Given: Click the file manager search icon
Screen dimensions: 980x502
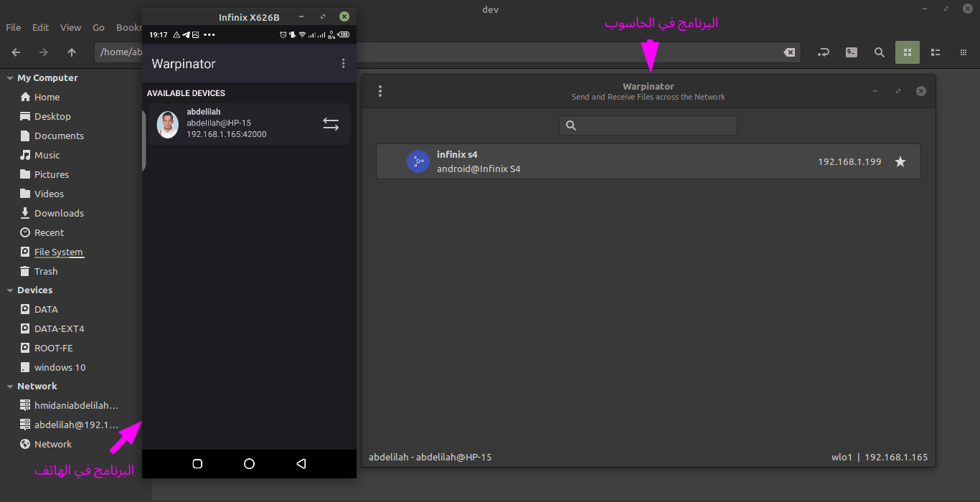Looking at the screenshot, I should click(x=879, y=52).
